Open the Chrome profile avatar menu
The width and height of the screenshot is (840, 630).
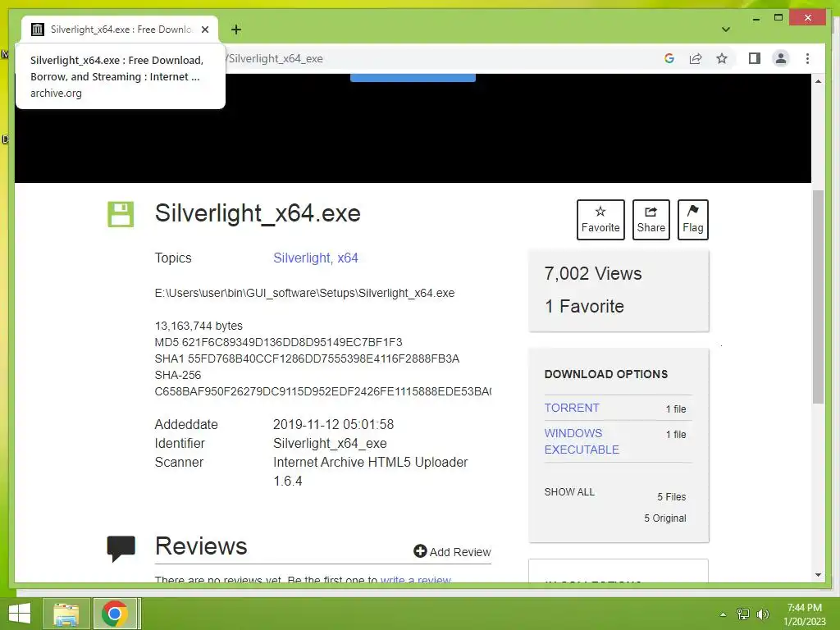pyautogui.click(x=781, y=58)
